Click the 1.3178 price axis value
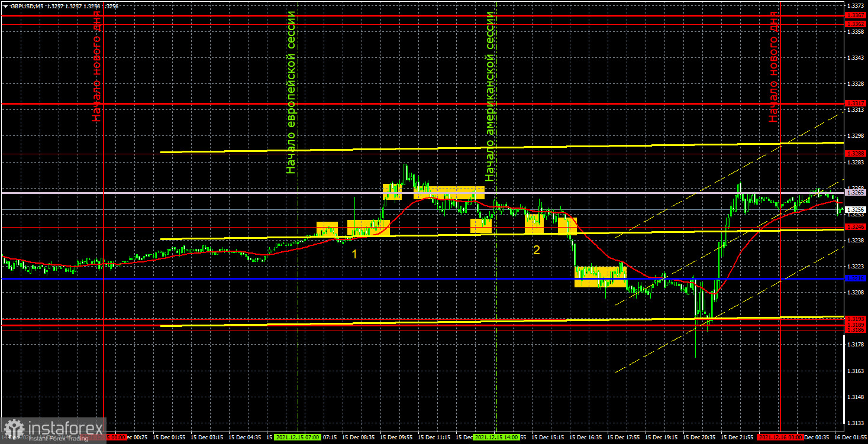 coord(856,345)
